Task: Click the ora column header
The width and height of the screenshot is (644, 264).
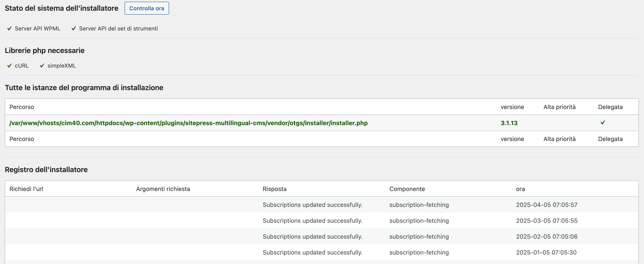Action: (520, 189)
